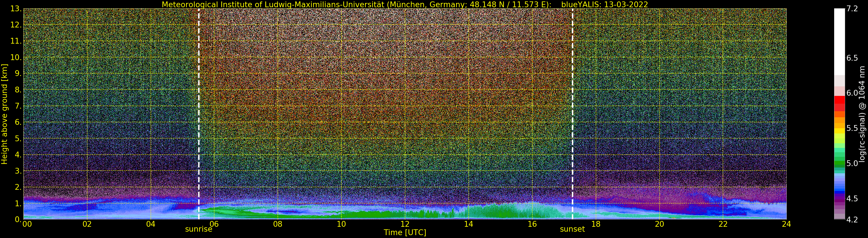Click the '4.5' colorbar tick label

pos(852,199)
